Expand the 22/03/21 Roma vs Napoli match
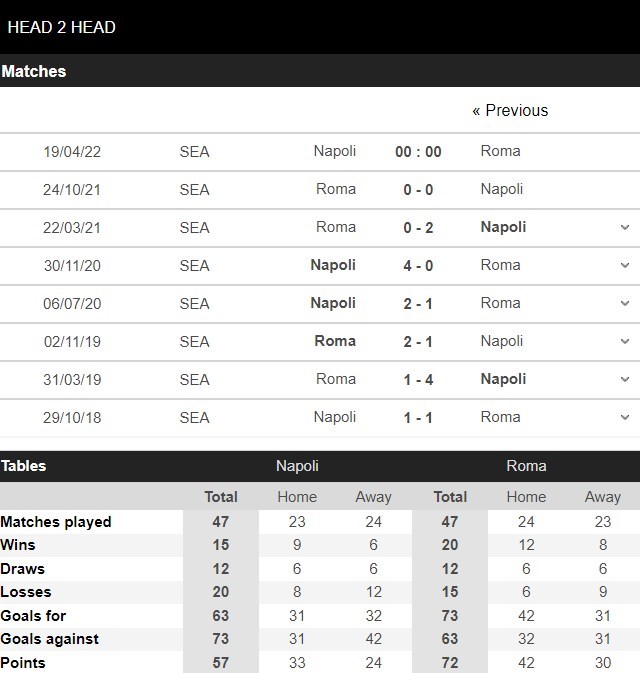Viewport: 640px width, 673px height. click(x=625, y=227)
